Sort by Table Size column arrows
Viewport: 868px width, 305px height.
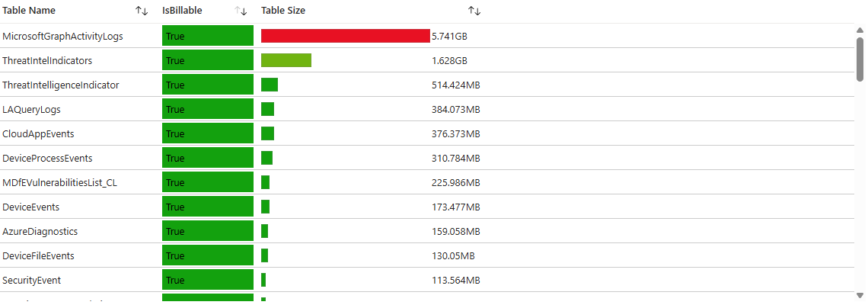(474, 11)
